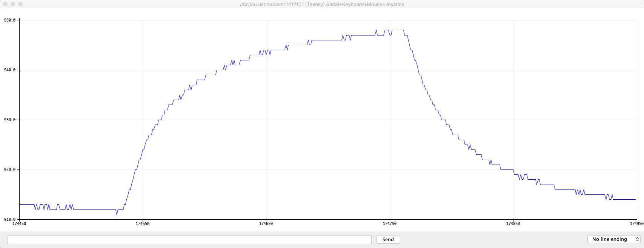This screenshot has height=248, width=644.
Task: Click the 174550 x-axis label
Action: (x=143, y=224)
